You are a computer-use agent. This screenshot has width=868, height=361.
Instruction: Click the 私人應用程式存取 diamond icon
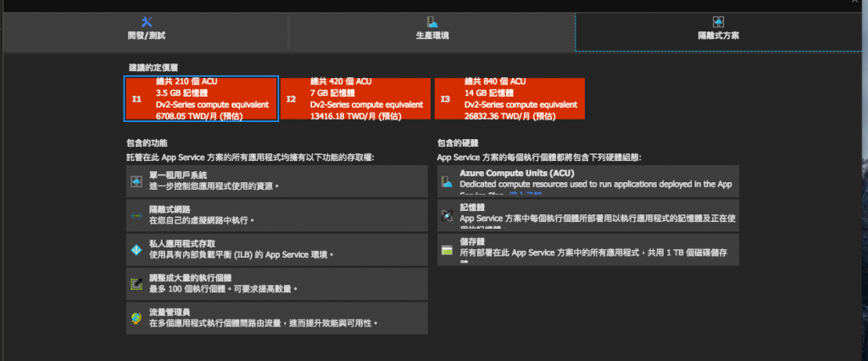pyautogui.click(x=136, y=250)
